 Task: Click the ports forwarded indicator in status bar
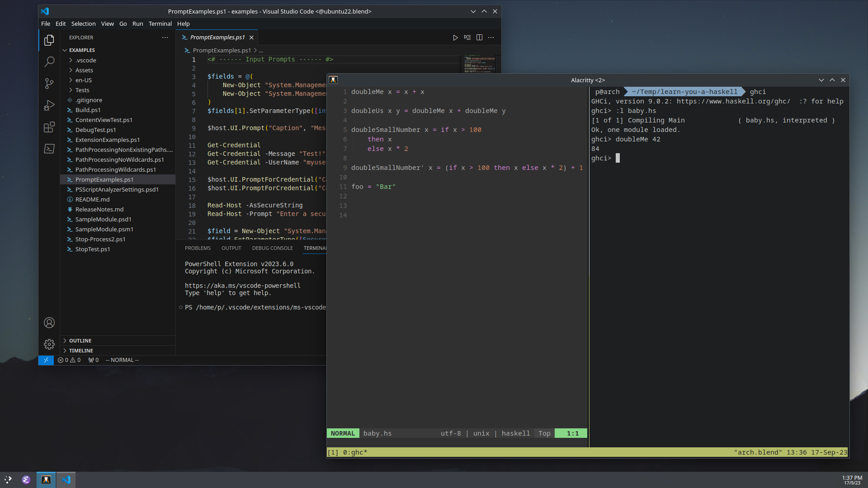(x=93, y=360)
